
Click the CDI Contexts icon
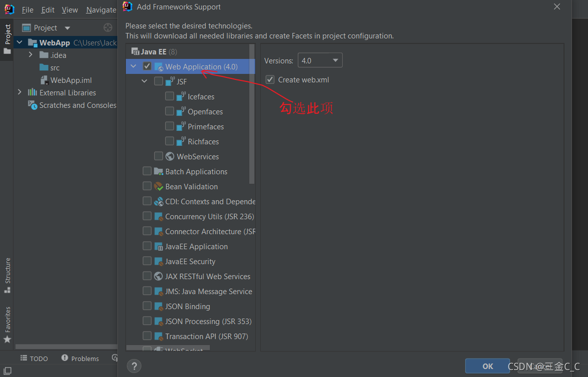[x=159, y=202]
